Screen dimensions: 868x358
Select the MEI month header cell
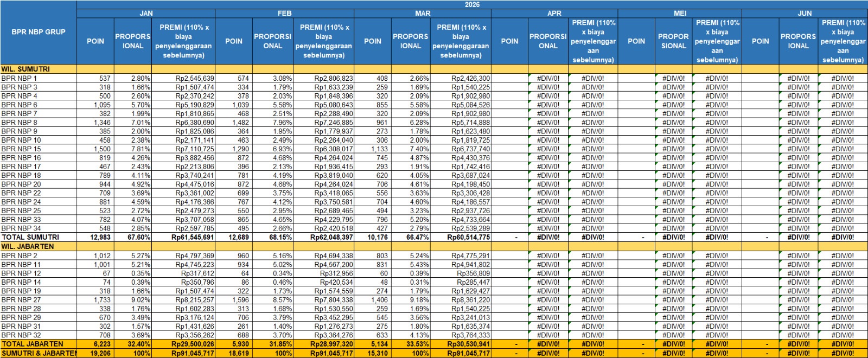[680, 13]
